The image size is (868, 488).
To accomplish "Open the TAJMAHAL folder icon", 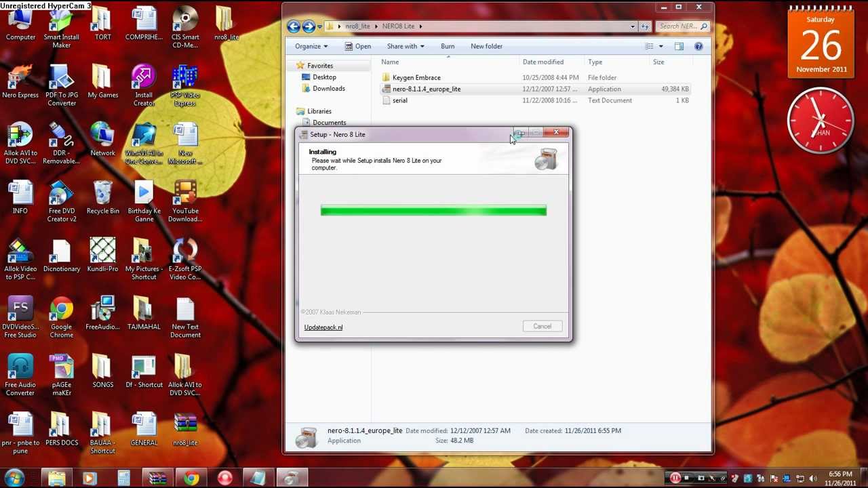I will 144,314.
